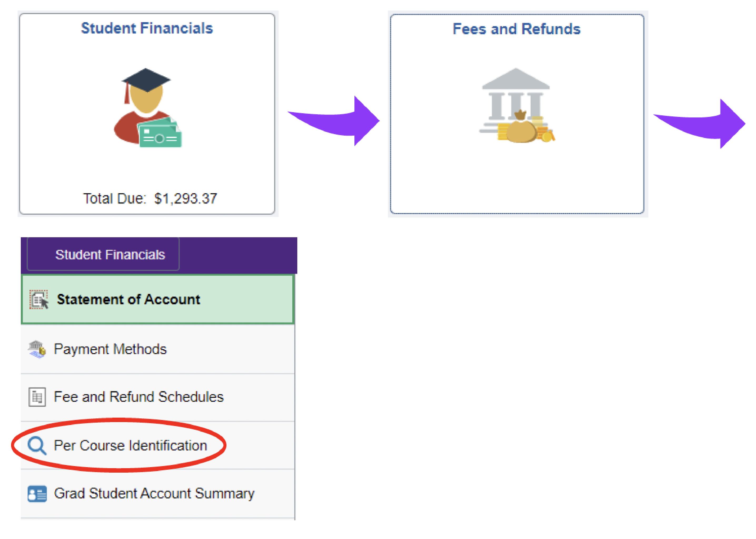Open the Student Financials tile

tap(147, 114)
